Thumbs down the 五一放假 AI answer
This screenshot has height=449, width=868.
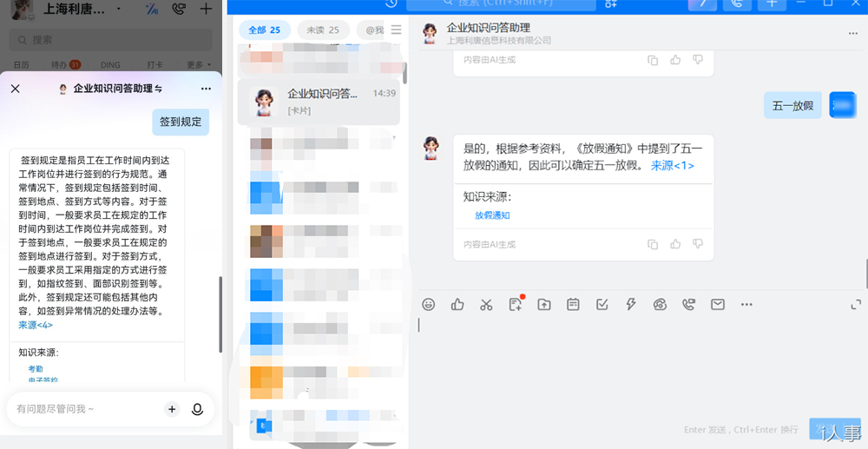pos(697,245)
